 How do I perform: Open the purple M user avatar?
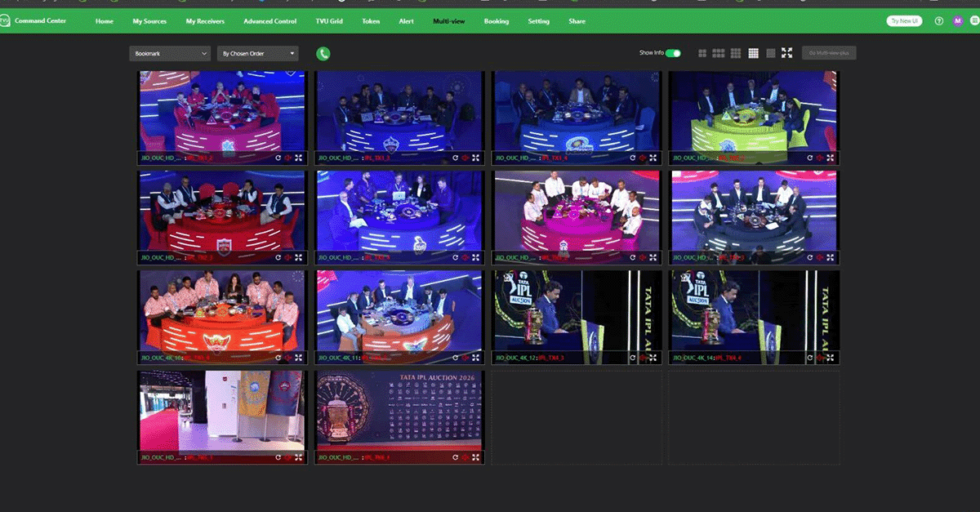[958, 21]
